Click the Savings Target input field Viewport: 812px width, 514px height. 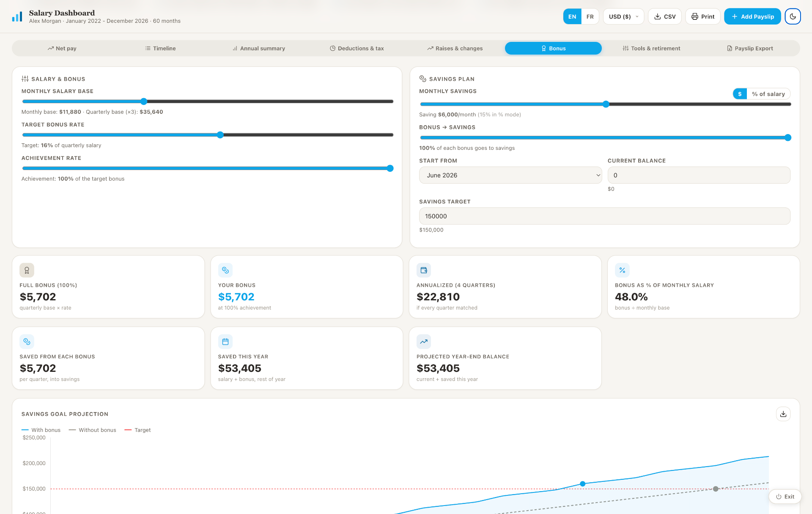(x=604, y=216)
